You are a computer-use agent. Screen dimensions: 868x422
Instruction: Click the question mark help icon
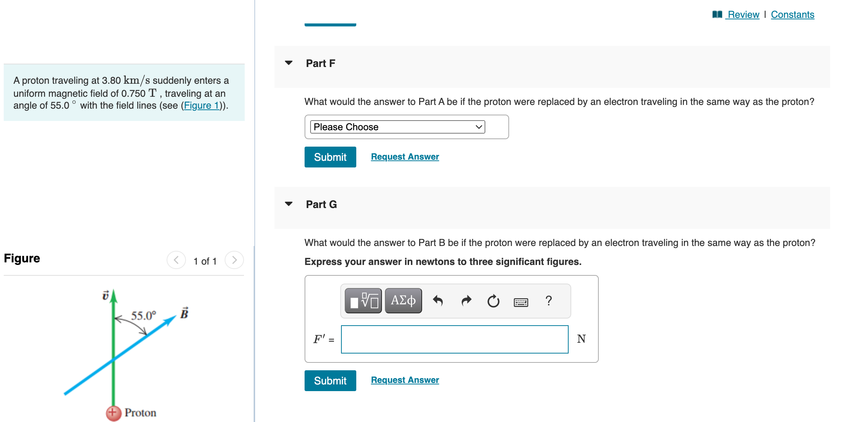[549, 301]
